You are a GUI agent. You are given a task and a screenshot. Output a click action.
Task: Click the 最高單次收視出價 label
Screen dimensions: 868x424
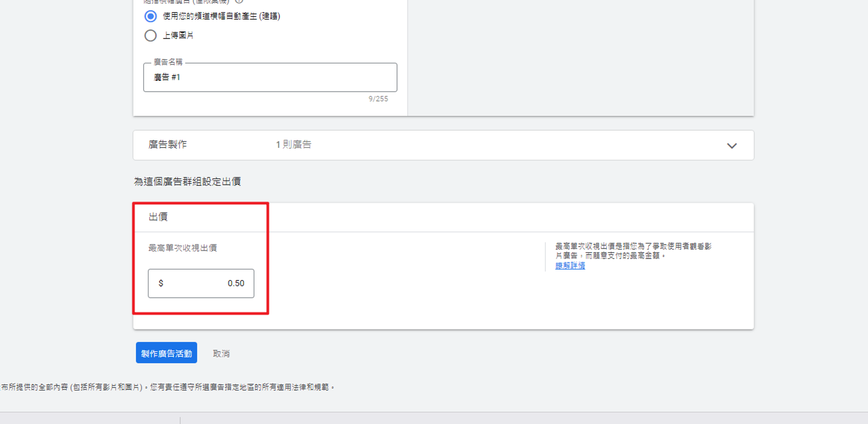[x=183, y=248]
